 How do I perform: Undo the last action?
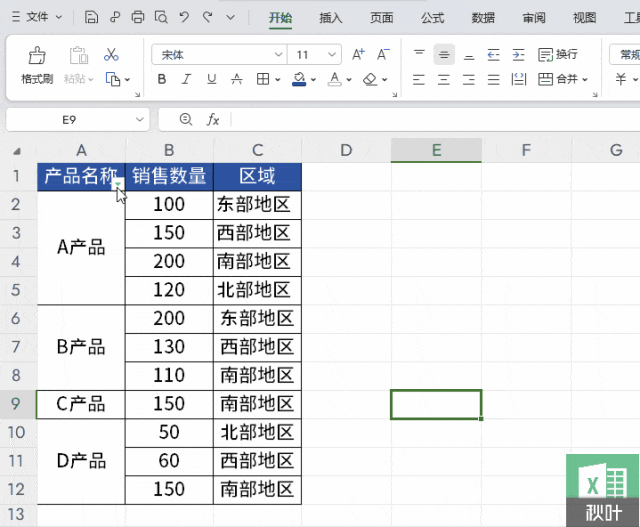[184, 17]
